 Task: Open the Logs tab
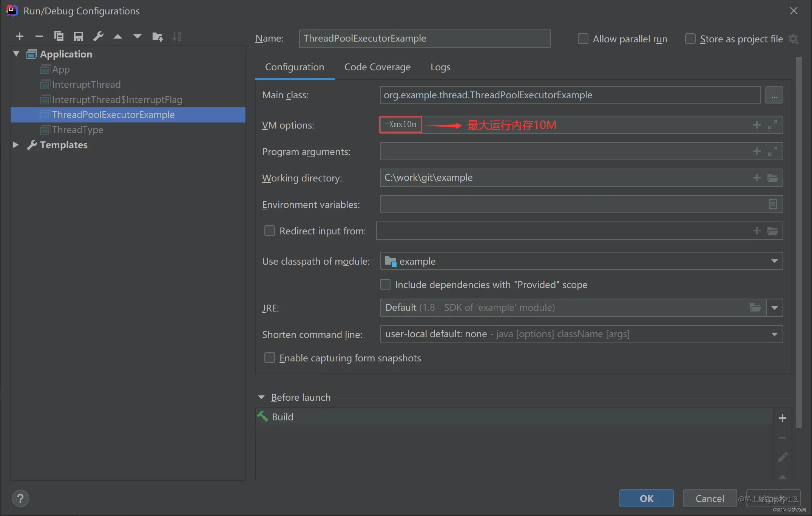tap(440, 67)
